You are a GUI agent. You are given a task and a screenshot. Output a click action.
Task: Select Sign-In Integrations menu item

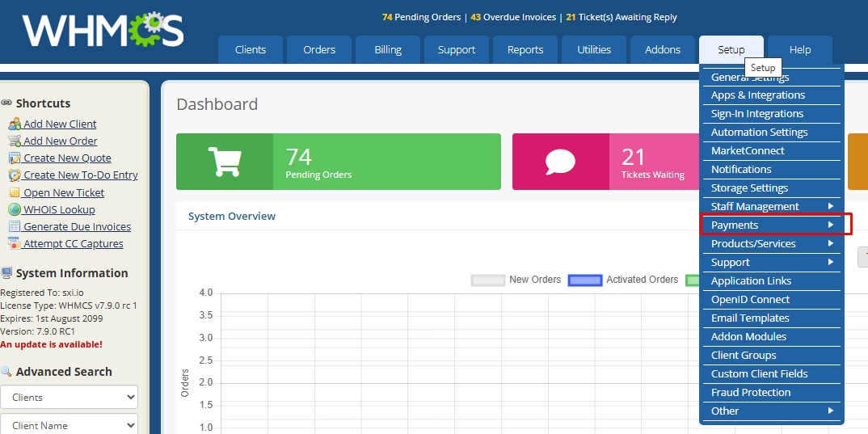773,113
